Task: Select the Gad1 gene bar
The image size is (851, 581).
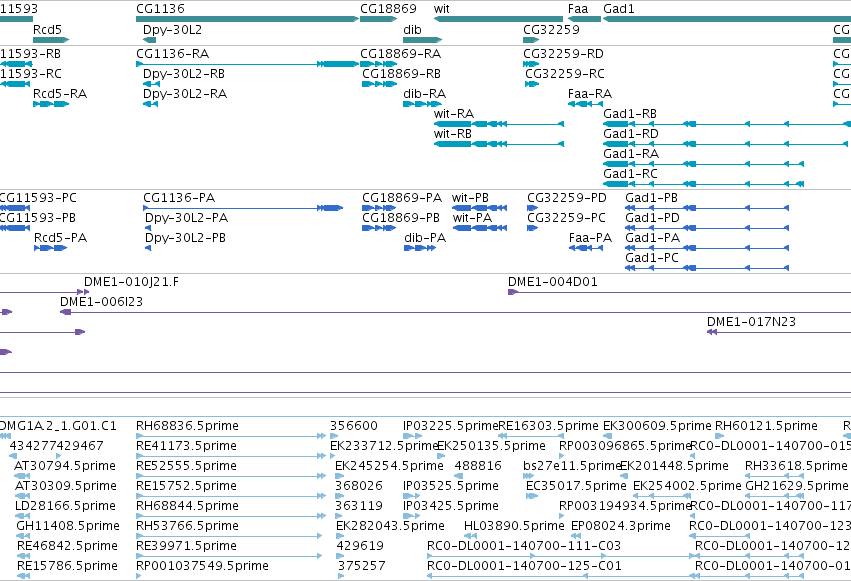Action: tap(727, 19)
